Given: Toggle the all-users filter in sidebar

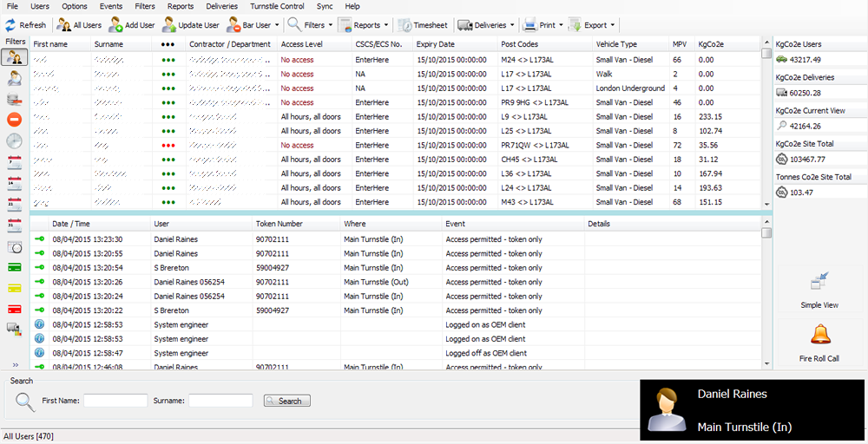Looking at the screenshot, I should 15,57.
